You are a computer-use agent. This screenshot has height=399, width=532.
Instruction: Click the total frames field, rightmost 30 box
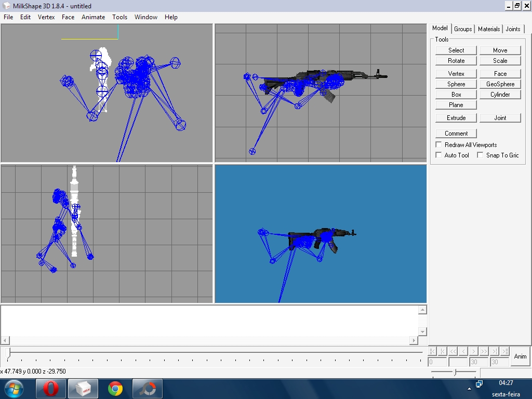tap(499, 362)
